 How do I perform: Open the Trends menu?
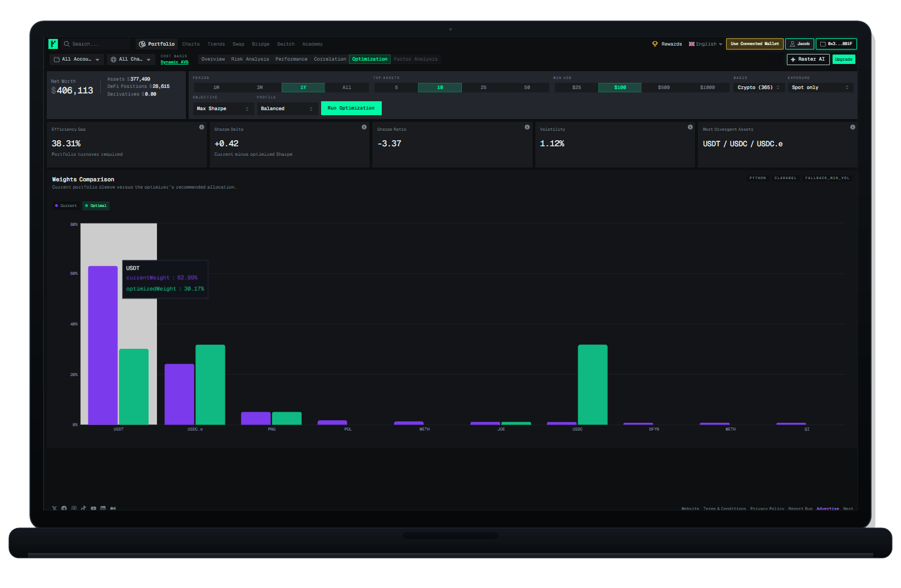[216, 44]
